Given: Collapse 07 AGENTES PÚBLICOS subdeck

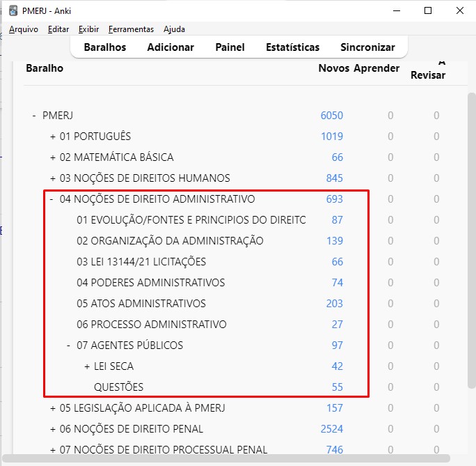Looking at the screenshot, I should pos(68,345).
